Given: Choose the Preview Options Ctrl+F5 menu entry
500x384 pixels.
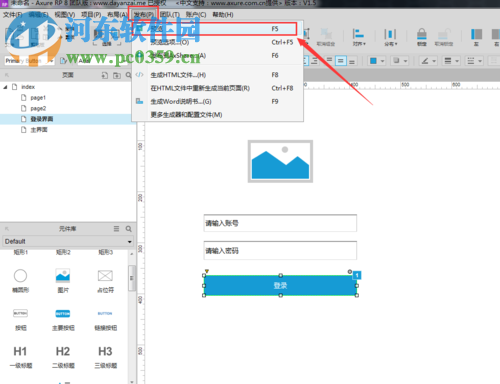Looking at the screenshot, I should click(218, 42).
